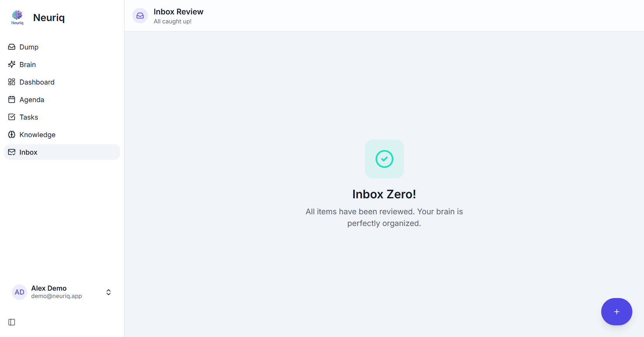
Task: Click the Tasks checkbox icon
Action: pos(12,117)
